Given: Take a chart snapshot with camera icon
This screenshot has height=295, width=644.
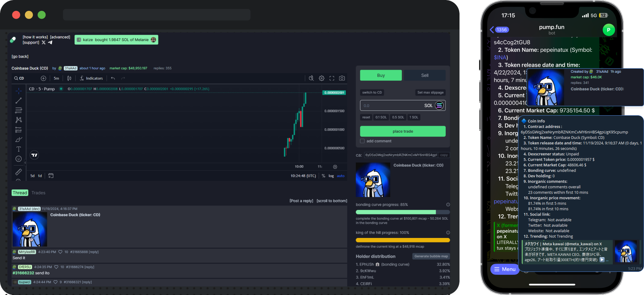Looking at the screenshot, I should (x=342, y=78).
